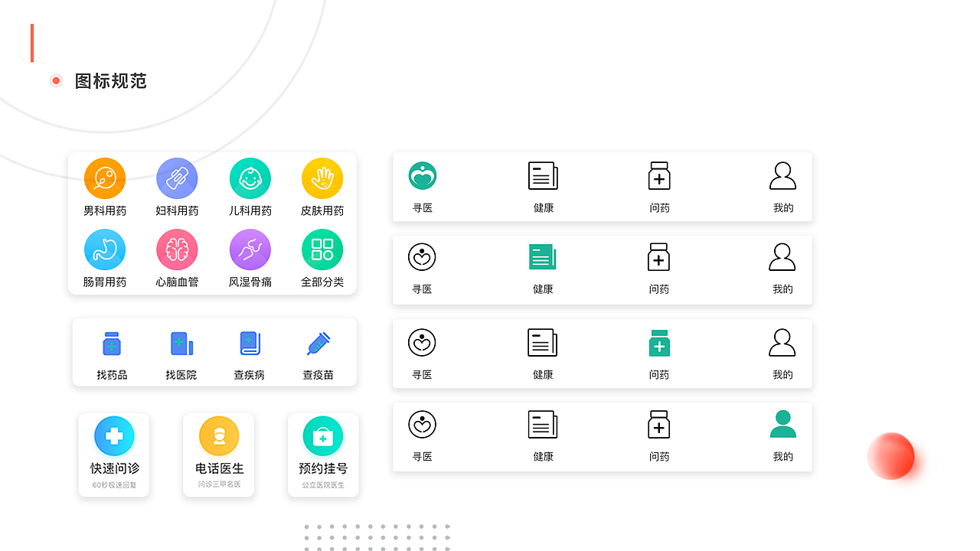Choose the 预约挂号 appointment card
The height and width of the screenshot is (551, 980).
[323, 455]
